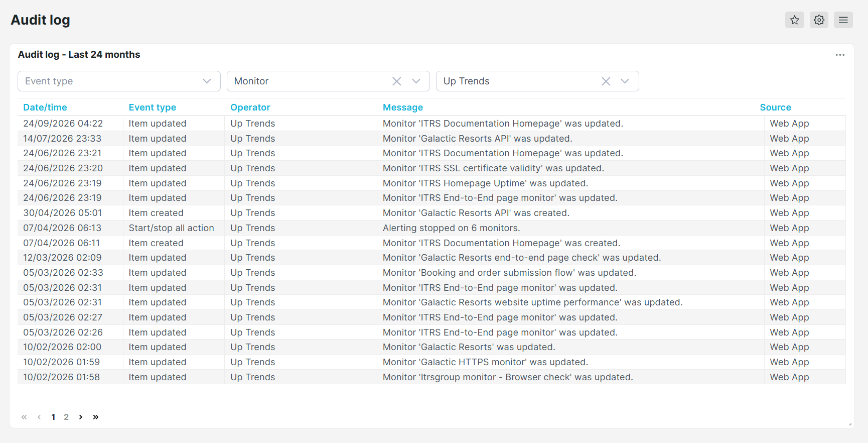Click 'Alerting stopped on 6 monitors.' message

pyautogui.click(x=452, y=228)
